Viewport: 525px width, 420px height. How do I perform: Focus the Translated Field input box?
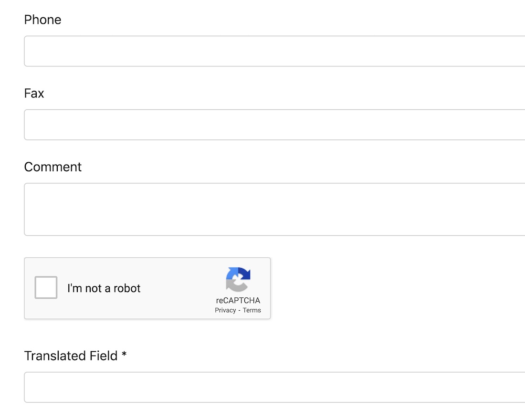(x=274, y=387)
